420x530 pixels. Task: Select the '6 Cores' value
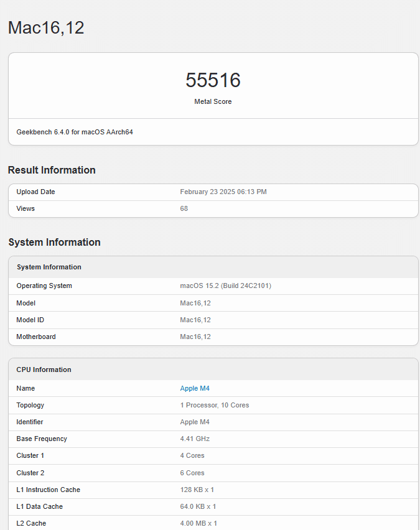(192, 473)
